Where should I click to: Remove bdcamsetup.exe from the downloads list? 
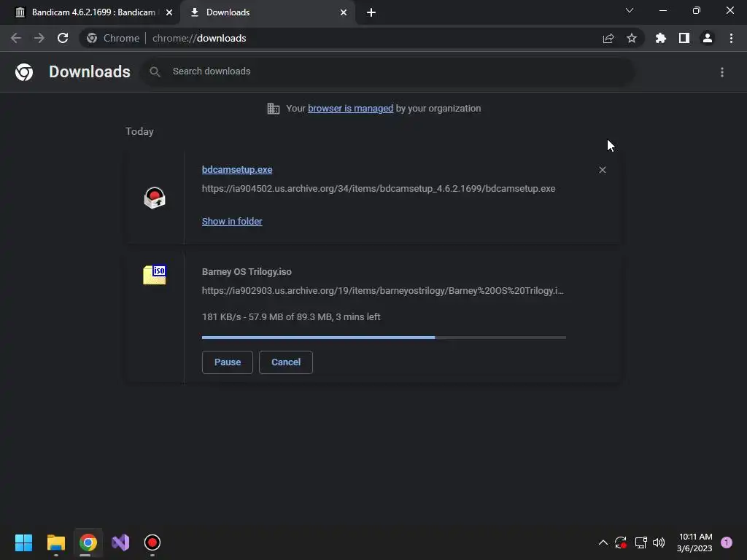pyautogui.click(x=602, y=170)
